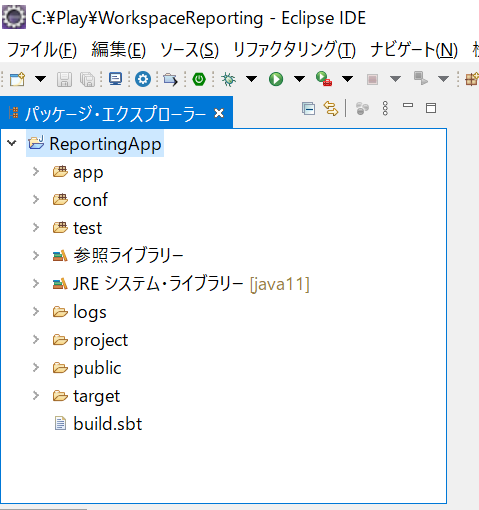Select JRE システム・ライブラリー [java11]
The width and height of the screenshot is (479, 510).
(181, 284)
